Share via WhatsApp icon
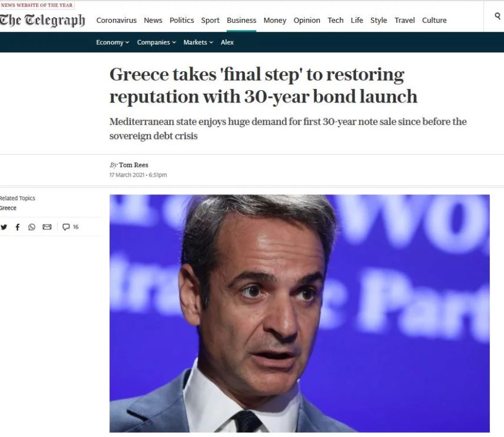 click(x=32, y=227)
